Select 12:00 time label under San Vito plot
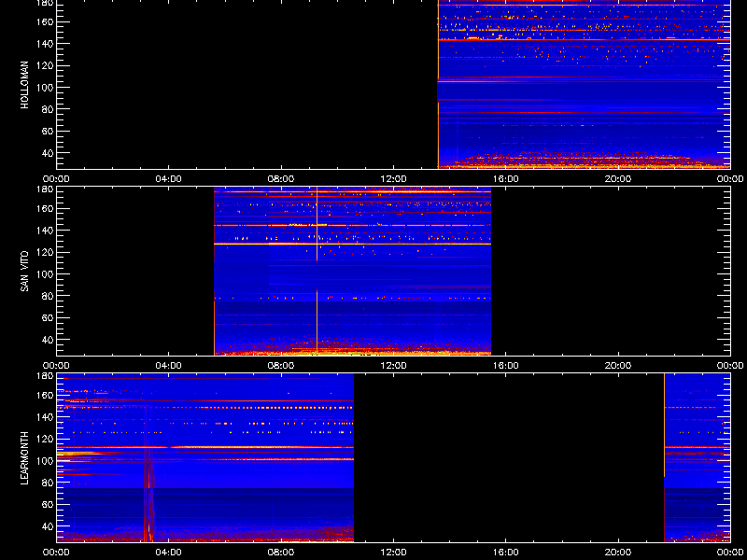The width and height of the screenshot is (747, 560). 393,366
